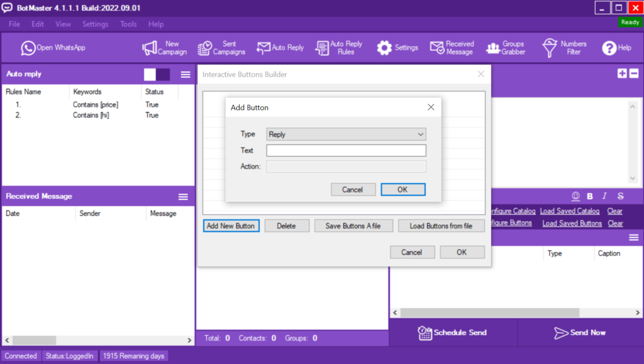Viewport: 644px width, 364px height.
Task: Open the Auto reply panel hamburger menu
Action: tap(184, 74)
